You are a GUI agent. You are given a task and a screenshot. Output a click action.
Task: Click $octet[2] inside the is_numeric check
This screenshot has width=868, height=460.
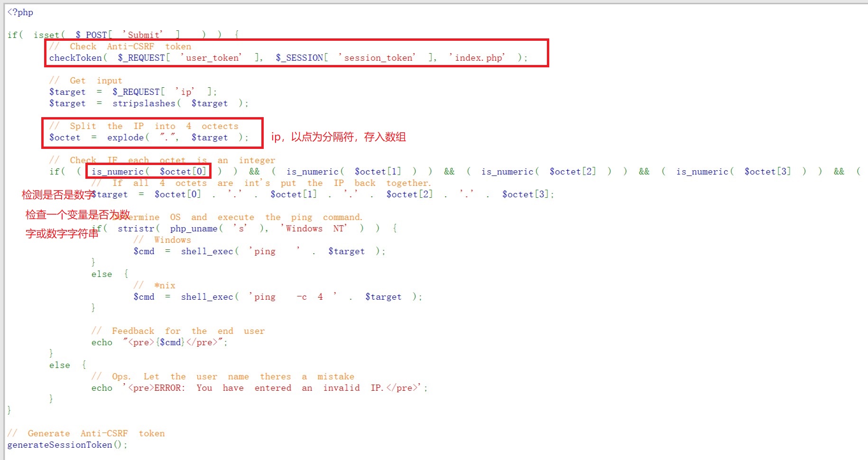(x=573, y=172)
